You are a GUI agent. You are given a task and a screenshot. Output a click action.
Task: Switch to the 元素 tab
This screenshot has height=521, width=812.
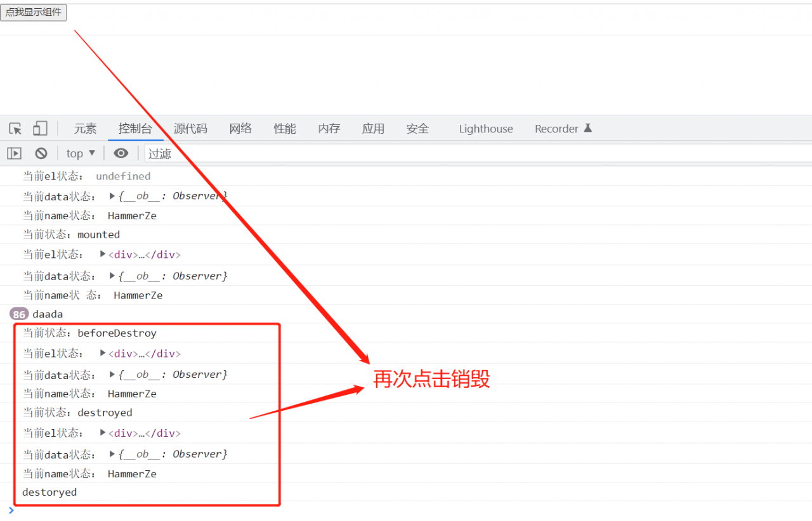(85, 129)
